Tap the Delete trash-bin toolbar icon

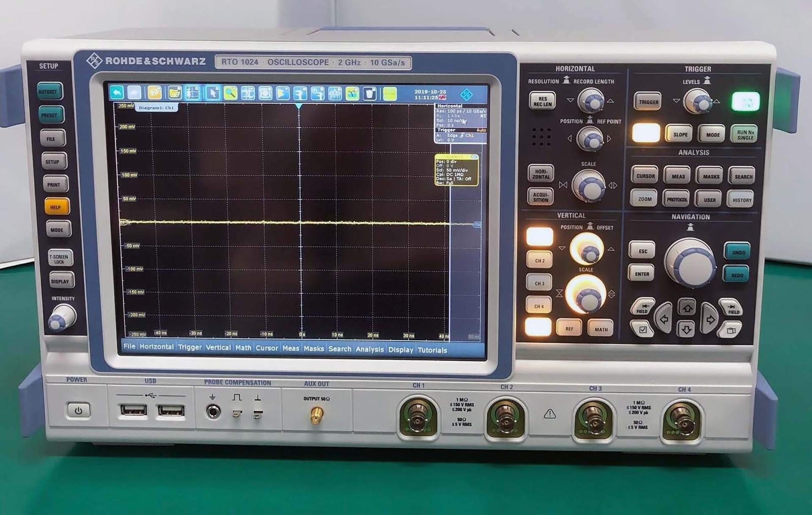coord(370,94)
